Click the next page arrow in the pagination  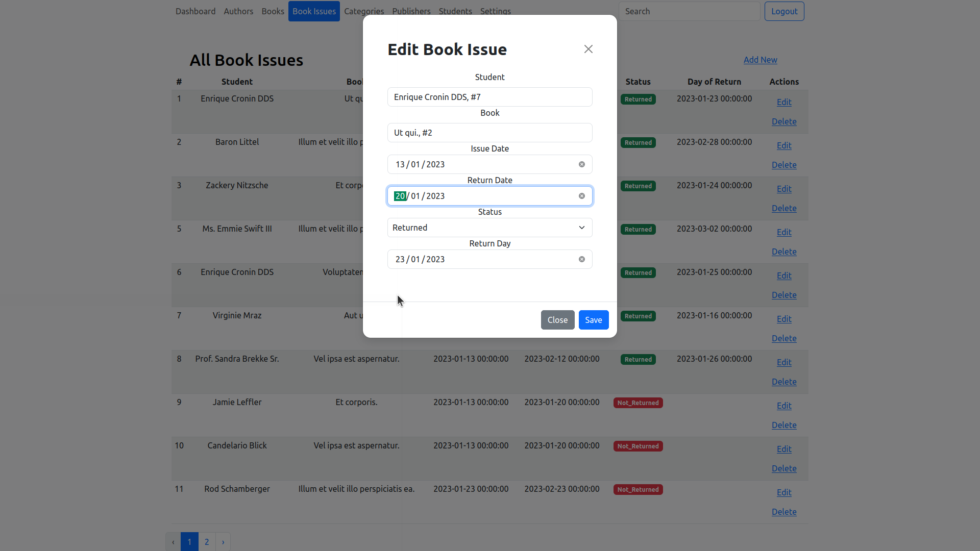point(223,542)
